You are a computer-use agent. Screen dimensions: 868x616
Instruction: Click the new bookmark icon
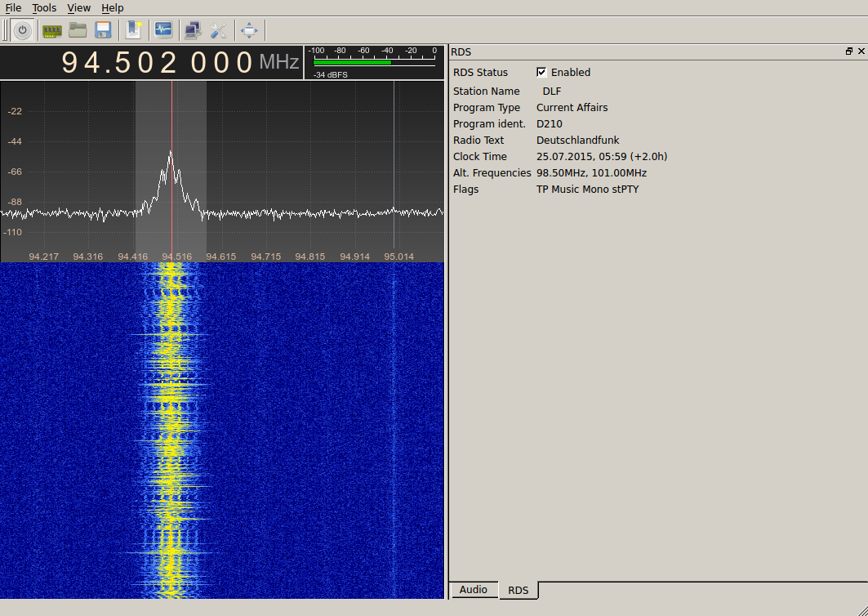click(133, 31)
